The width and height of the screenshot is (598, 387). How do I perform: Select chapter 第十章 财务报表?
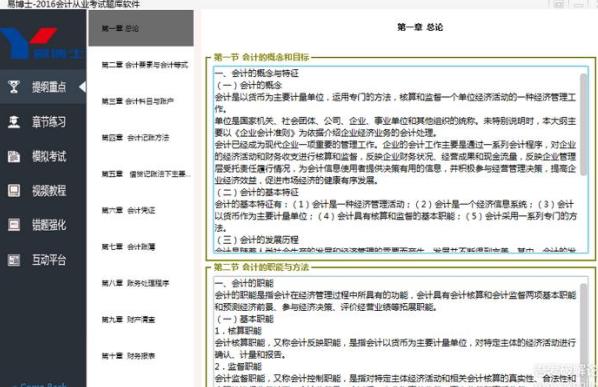point(129,356)
